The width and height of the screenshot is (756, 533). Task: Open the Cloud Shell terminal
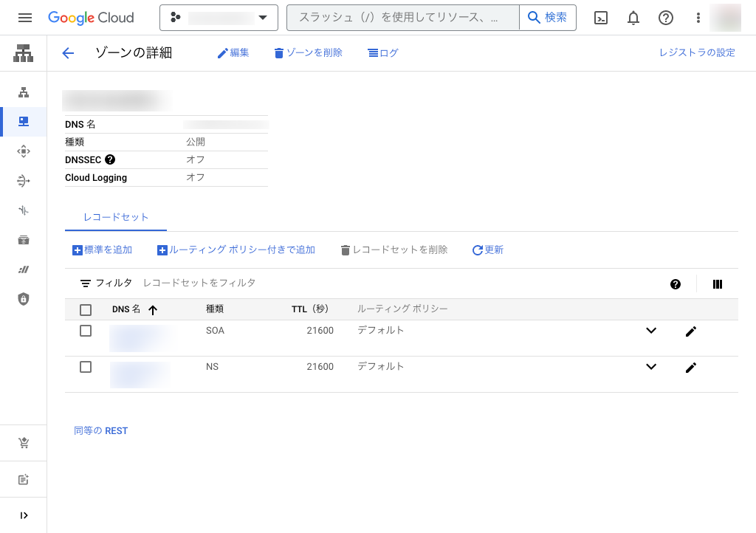(x=600, y=18)
